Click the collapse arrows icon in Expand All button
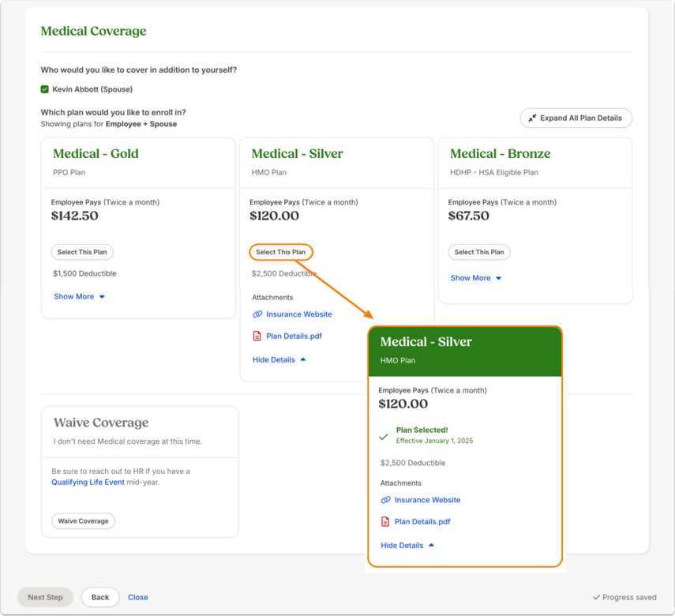 coord(533,118)
